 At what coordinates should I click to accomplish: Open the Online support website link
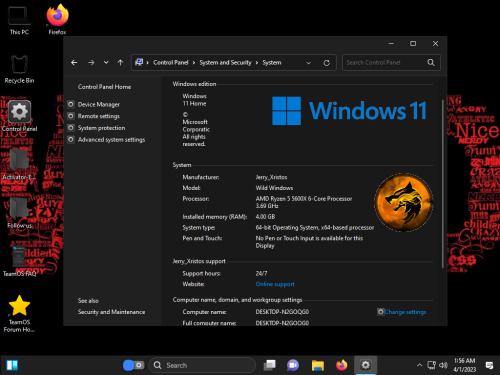pos(275,284)
